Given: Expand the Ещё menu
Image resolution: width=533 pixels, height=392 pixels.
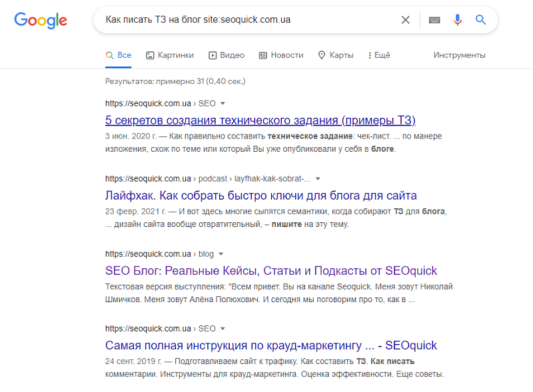Looking at the screenshot, I should coord(379,55).
